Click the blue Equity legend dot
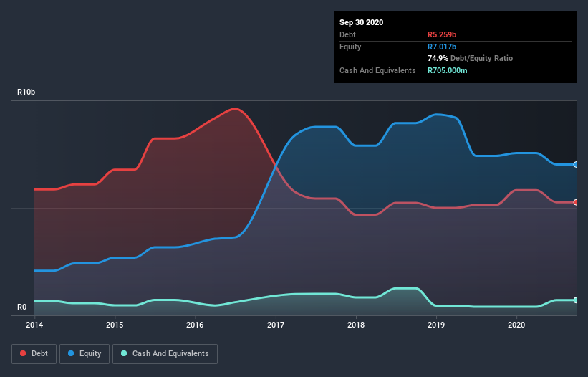This screenshot has height=377, width=588. [x=71, y=353]
